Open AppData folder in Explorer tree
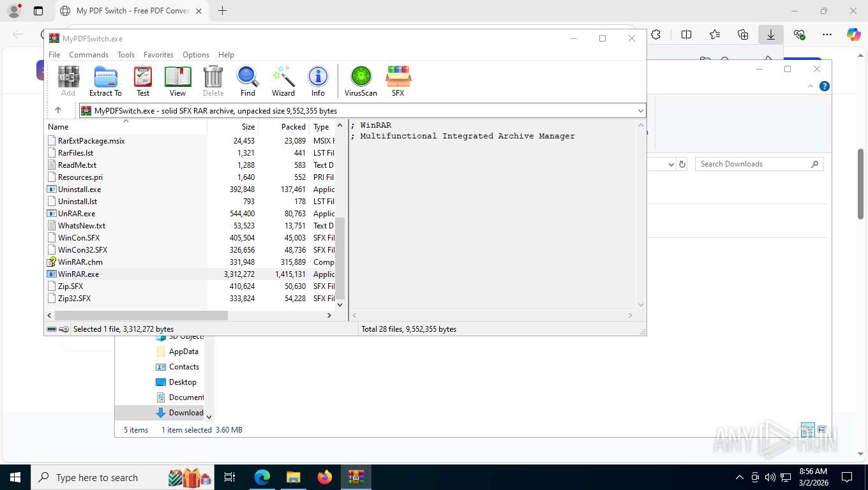The image size is (868, 490). pos(177,352)
